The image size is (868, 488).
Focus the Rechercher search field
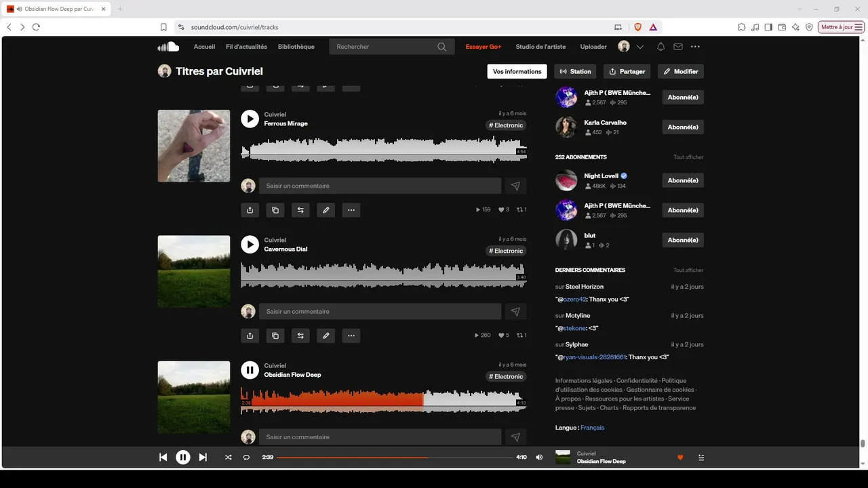[x=391, y=47]
